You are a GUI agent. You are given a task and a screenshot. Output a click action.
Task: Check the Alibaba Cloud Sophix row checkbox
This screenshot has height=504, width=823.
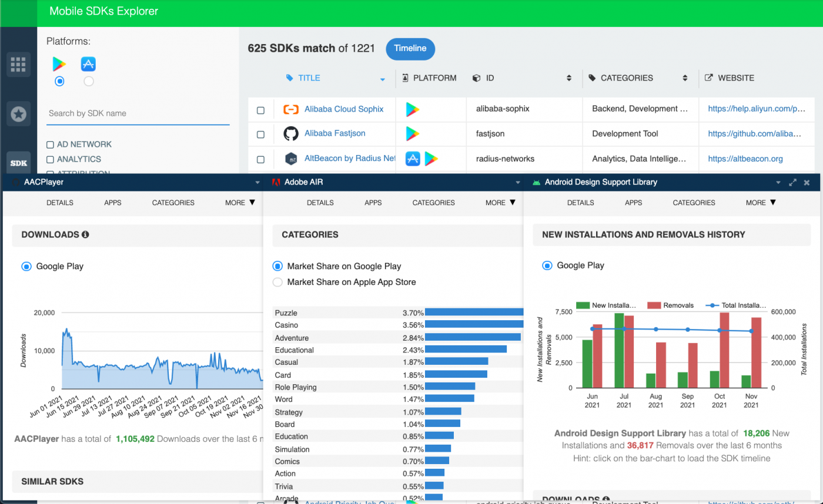click(x=261, y=109)
